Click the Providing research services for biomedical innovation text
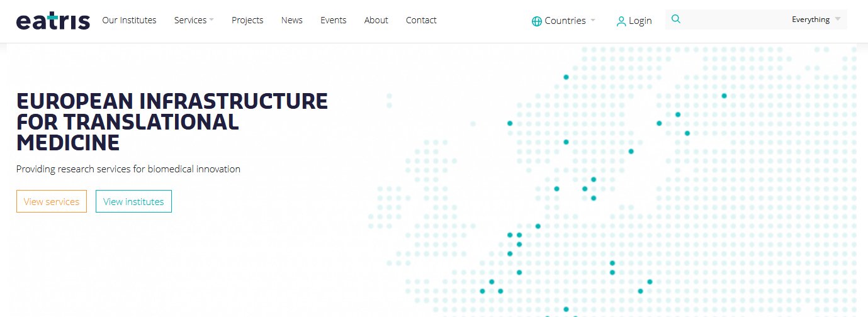Screen dimensions: 868x317 point(128,169)
